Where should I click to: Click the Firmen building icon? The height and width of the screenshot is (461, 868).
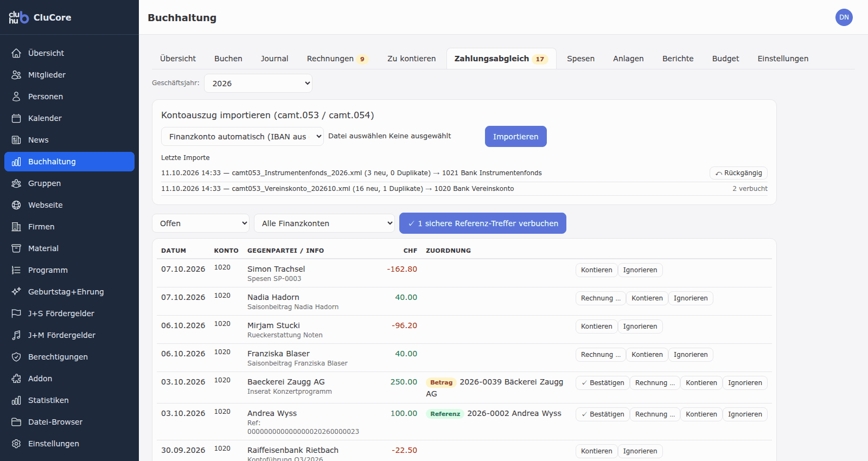pos(16,227)
